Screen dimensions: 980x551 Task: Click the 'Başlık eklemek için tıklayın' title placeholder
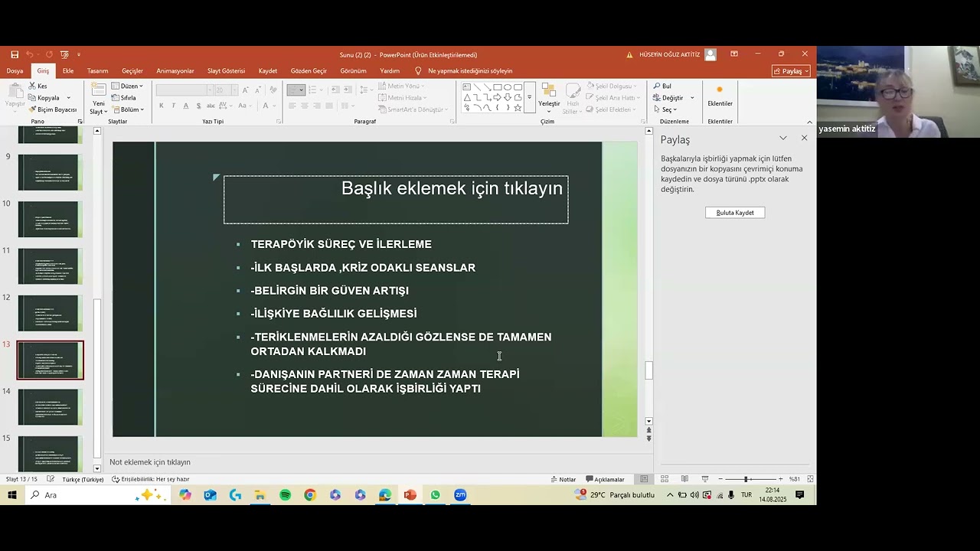[x=396, y=200]
